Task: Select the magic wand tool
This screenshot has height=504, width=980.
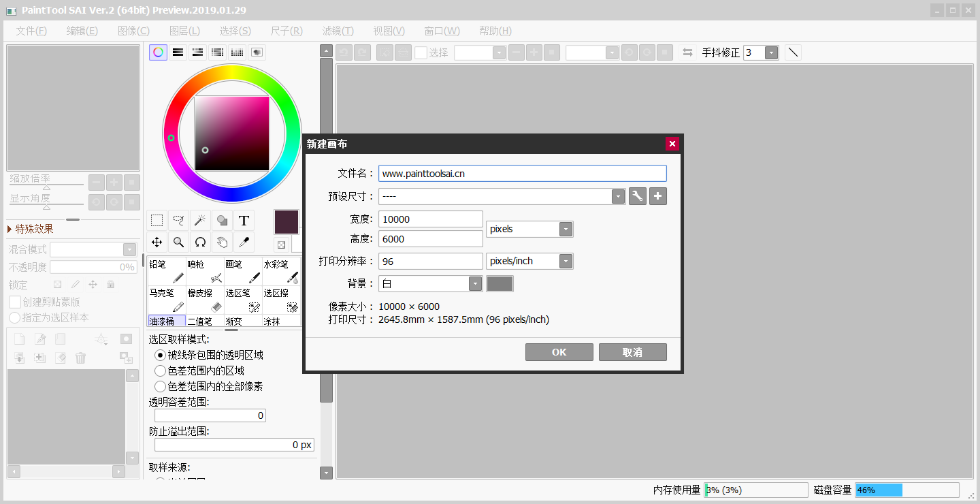Action: click(200, 221)
